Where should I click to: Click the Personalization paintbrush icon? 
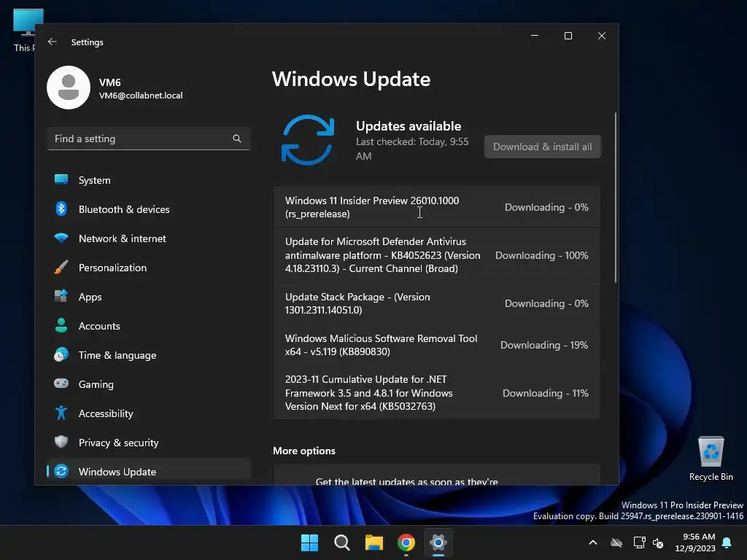click(61, 267)
